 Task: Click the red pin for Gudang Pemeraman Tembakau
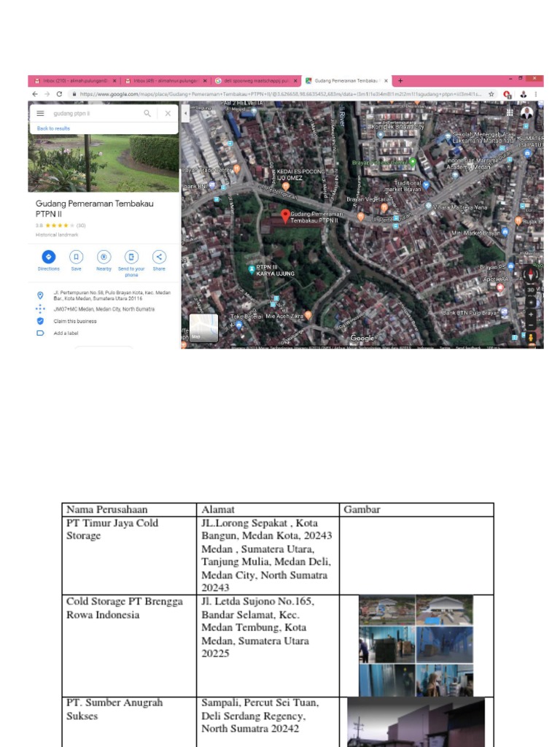pyautogui.click(x=285, y=216)
